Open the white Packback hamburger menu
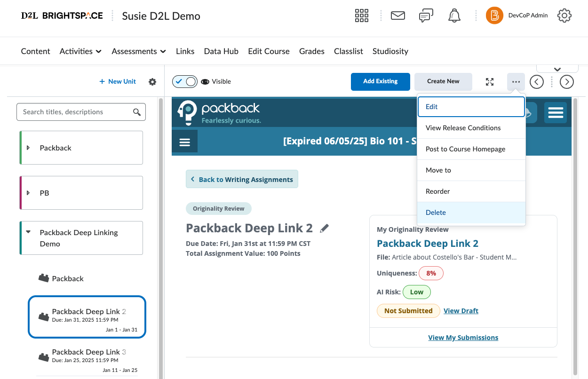 click(x=556, y=113)
